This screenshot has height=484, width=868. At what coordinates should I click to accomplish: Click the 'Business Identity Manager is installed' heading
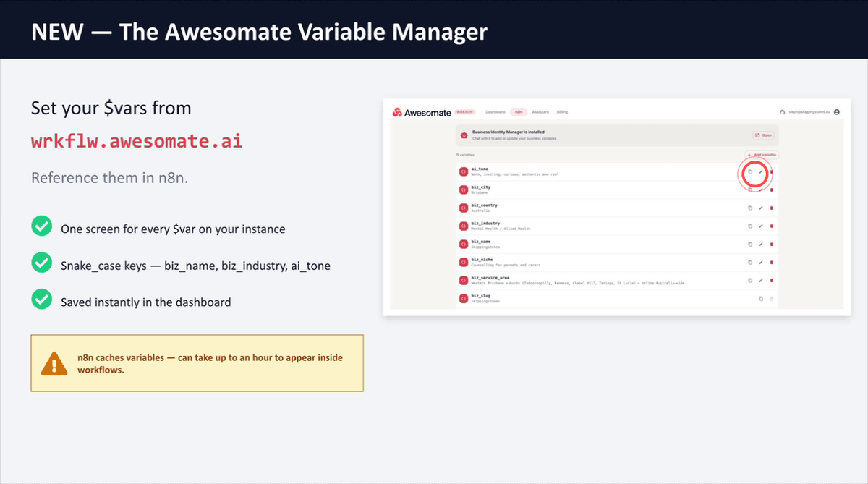[509, 132]
